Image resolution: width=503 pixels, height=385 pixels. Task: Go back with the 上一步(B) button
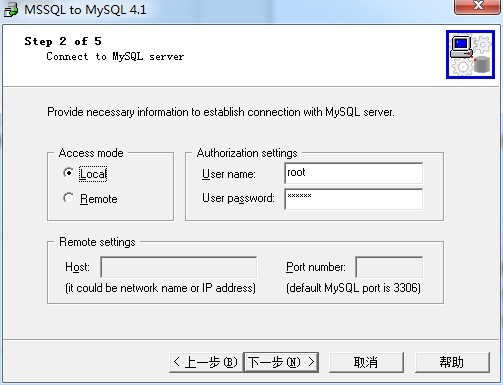coord(206,362)
